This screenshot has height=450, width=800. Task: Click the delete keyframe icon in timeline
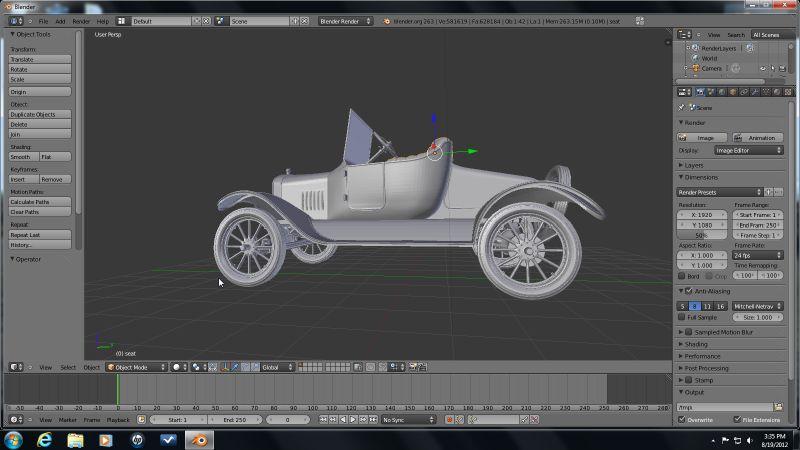point(535,419)
